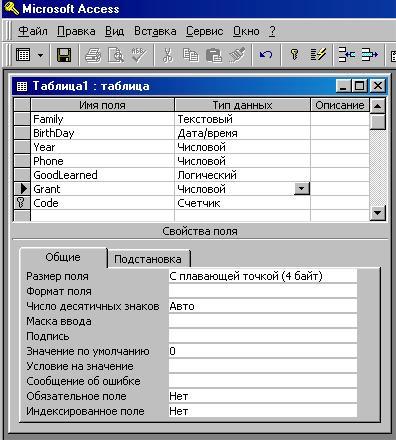
Task: Select the Grant row selector arrow
Action: (x=22, y=189)
